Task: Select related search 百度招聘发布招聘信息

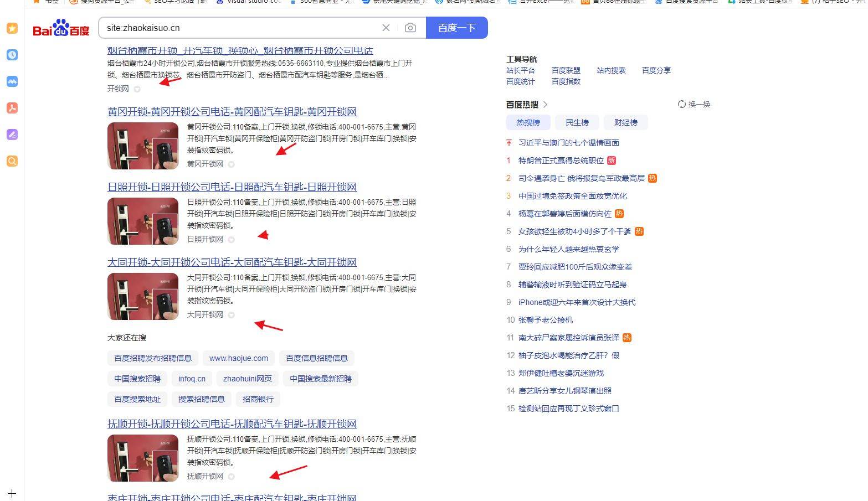Action: point(153,358)
